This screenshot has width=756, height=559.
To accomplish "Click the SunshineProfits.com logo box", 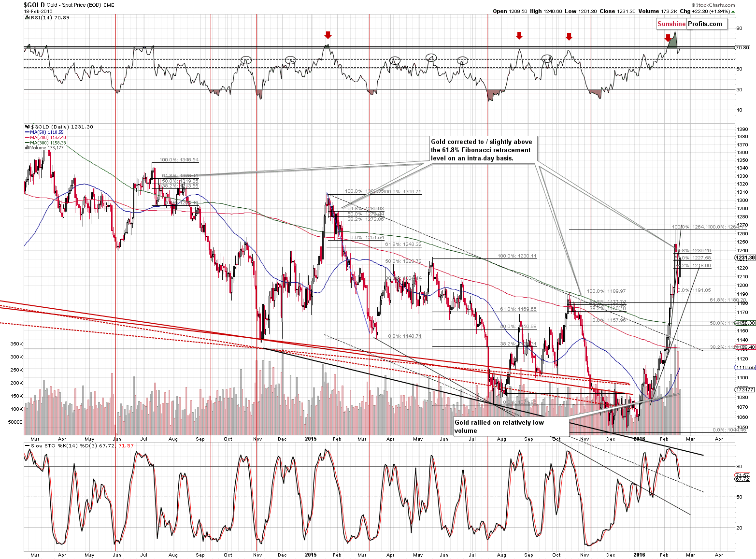I will click(x=692, y=24).
